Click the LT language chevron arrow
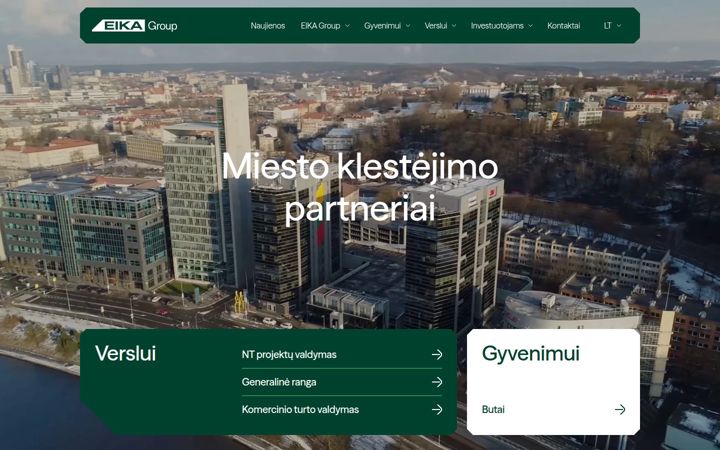This screenshot has height=450, width=720. pos(619,26)
